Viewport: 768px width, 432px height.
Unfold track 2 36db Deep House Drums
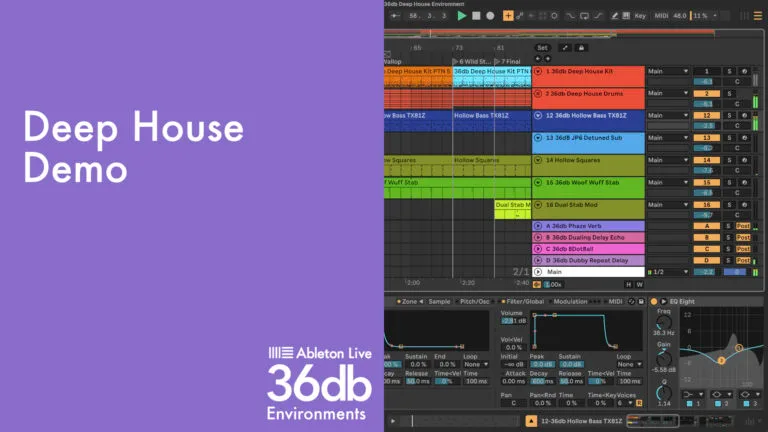(538, 94)
